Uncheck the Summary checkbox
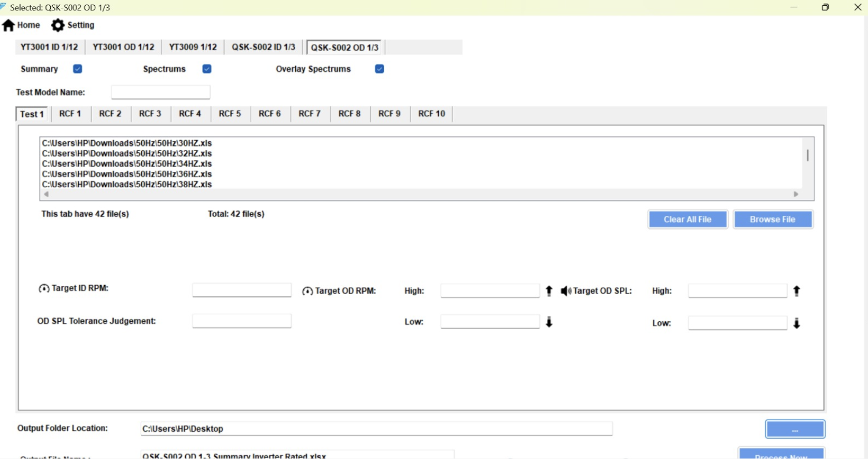This screenshot has height=459, width=868. 78,69
